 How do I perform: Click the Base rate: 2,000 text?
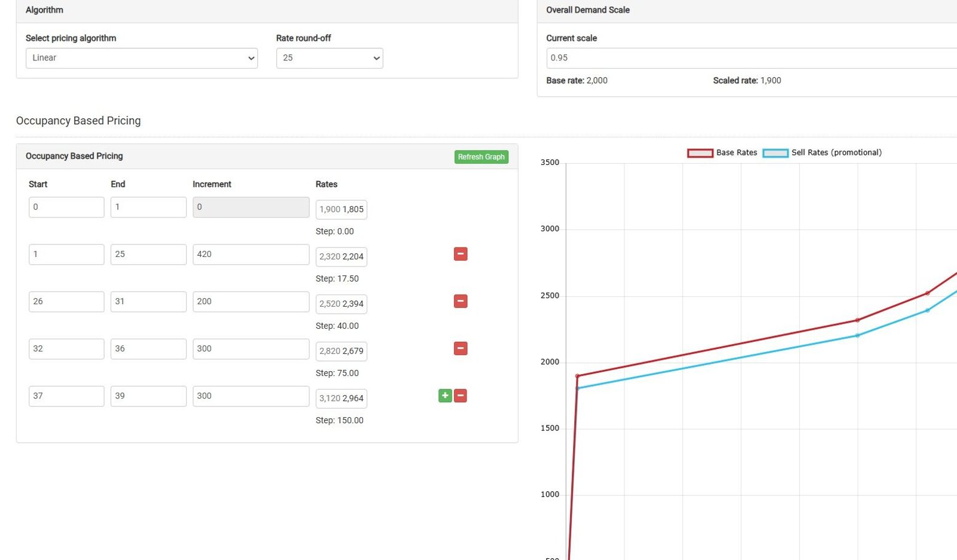pos(577,80)
